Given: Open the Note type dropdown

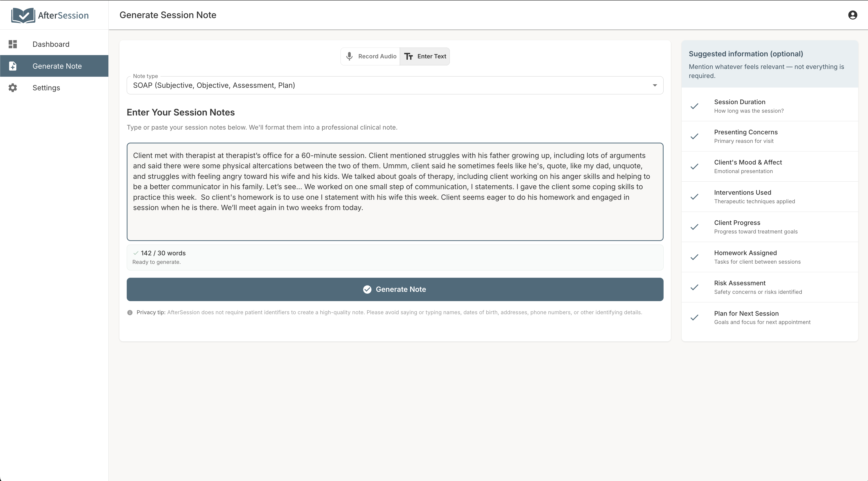Looking at the screenshot, I should 394,85.
